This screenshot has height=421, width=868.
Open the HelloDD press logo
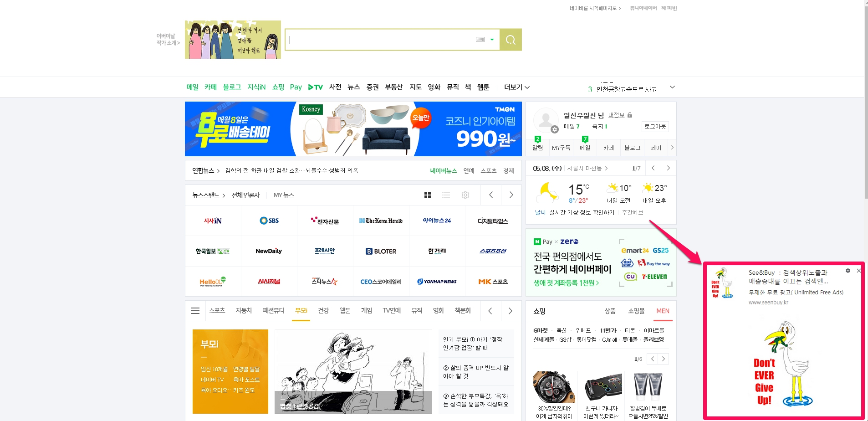[213, 282]
